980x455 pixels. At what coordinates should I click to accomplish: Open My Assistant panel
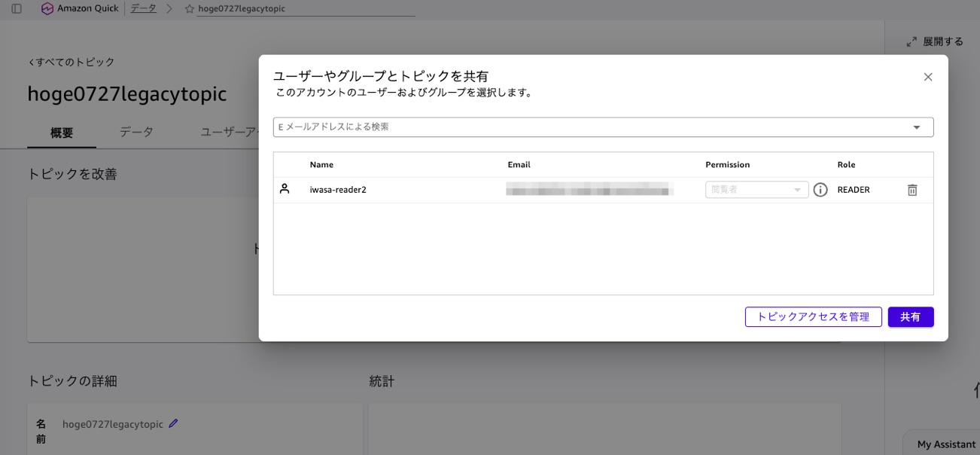(x=945, y=444)
